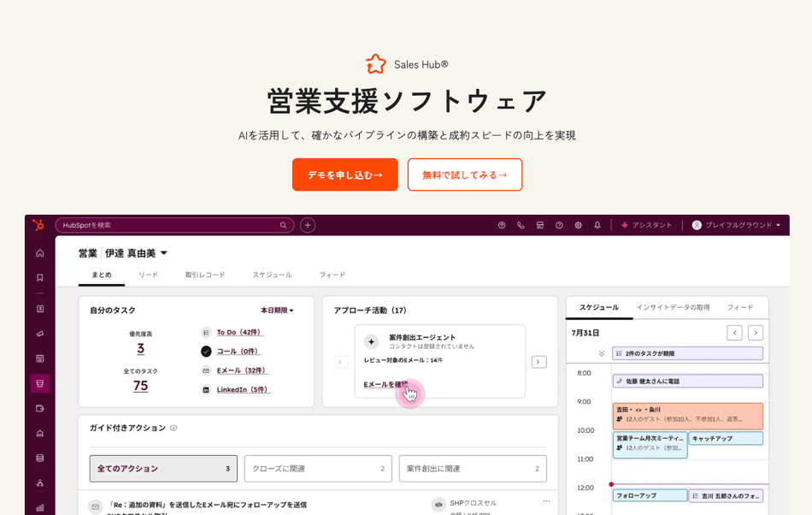812x515 pixels.
Task: Select the highlighted sales icon in left sidebar
Action: point(39,383)
